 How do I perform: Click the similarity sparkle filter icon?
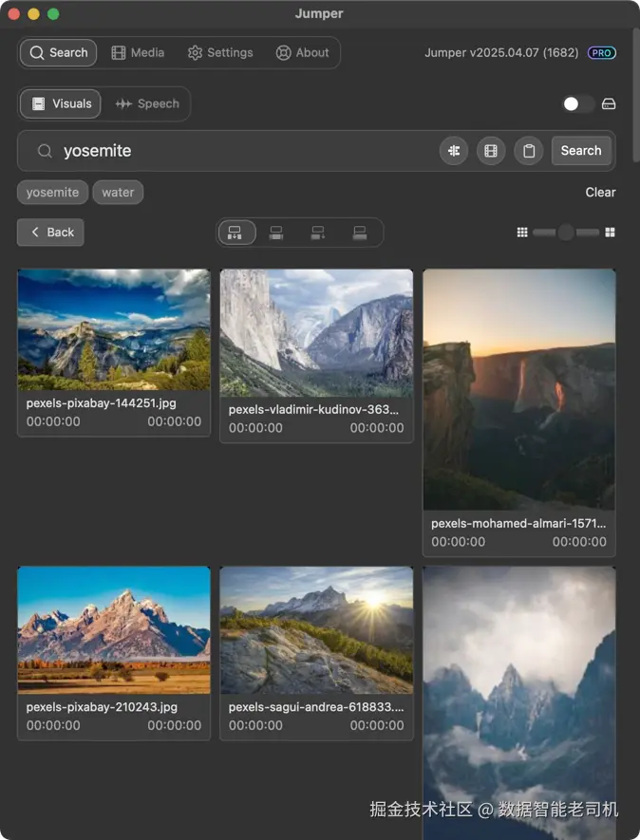(454, 151)
